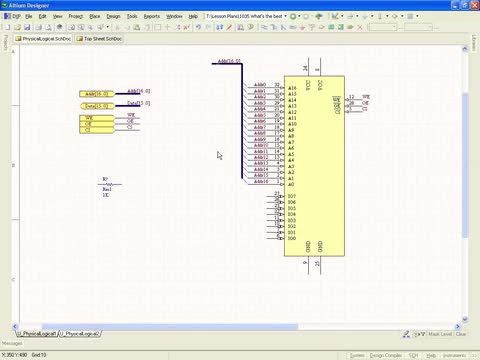Click the Undo arrow icon
480x360 pixels.
pos(198,27)
